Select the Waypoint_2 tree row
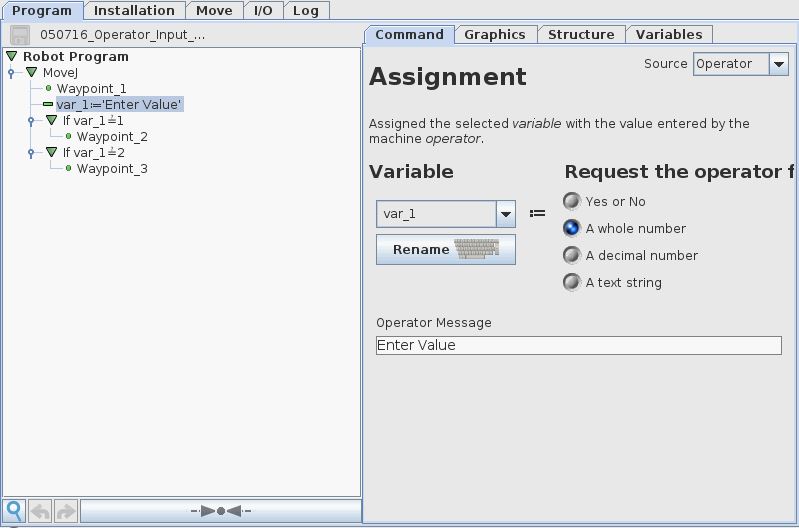 point(112,137)
